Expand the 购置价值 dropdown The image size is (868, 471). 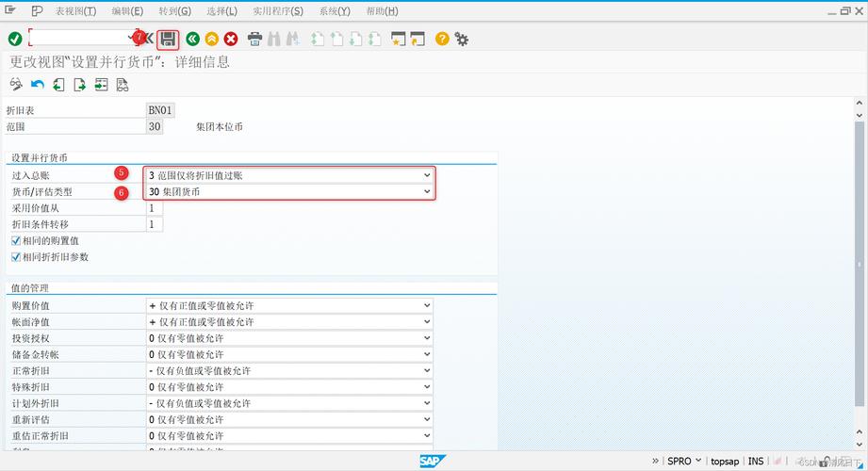[x=427, y=305]
